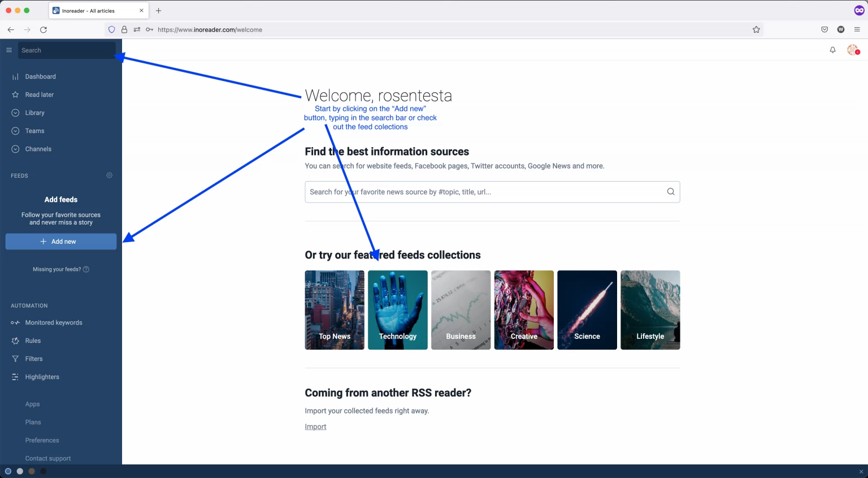
Task: Expand the Library section
Action: click(x=15, y=113)
